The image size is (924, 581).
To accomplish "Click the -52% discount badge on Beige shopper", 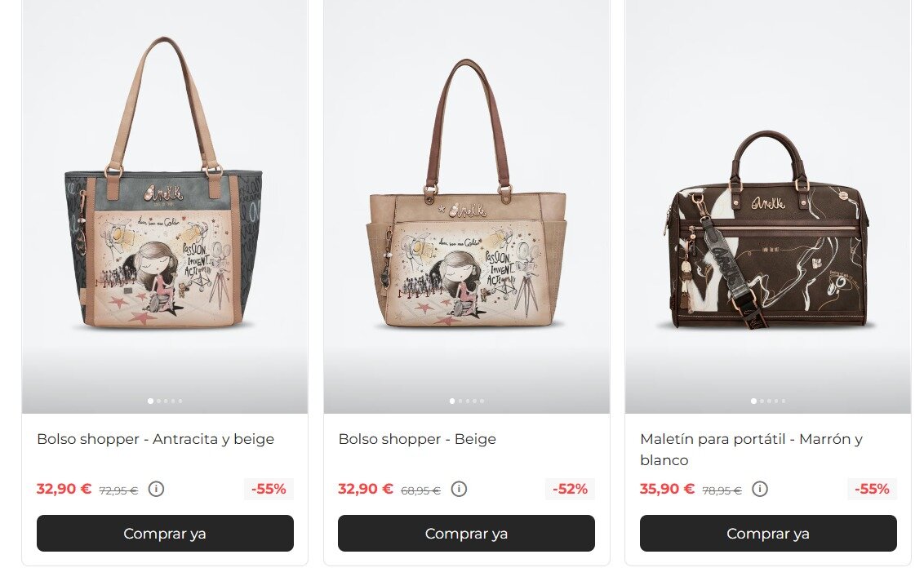I will (570, 489).
